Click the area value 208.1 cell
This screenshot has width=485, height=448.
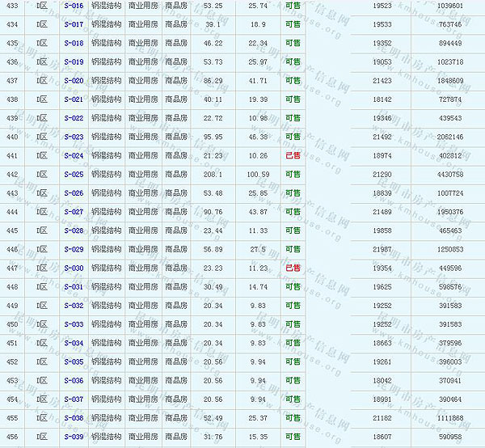[213, 175]
